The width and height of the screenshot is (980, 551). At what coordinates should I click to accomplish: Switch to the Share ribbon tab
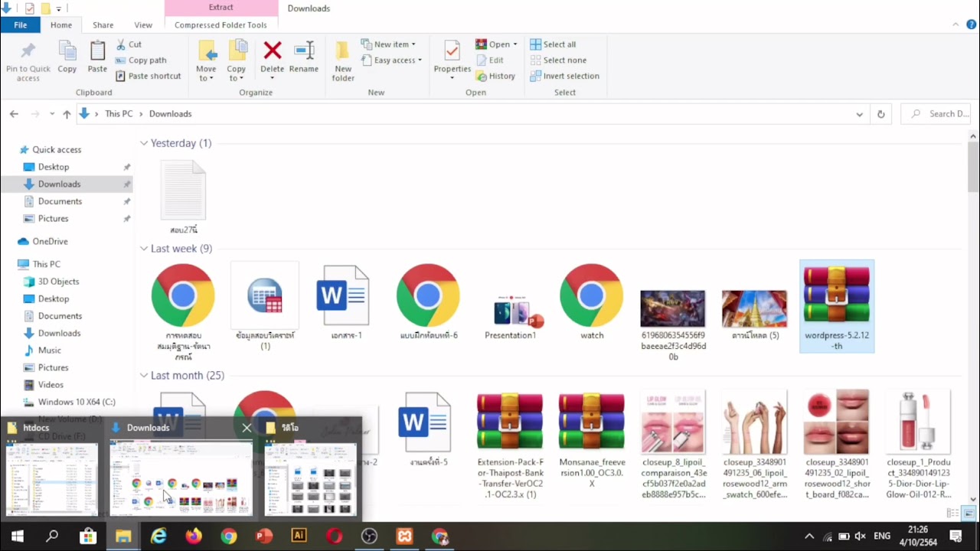click(x=103, y=25)
